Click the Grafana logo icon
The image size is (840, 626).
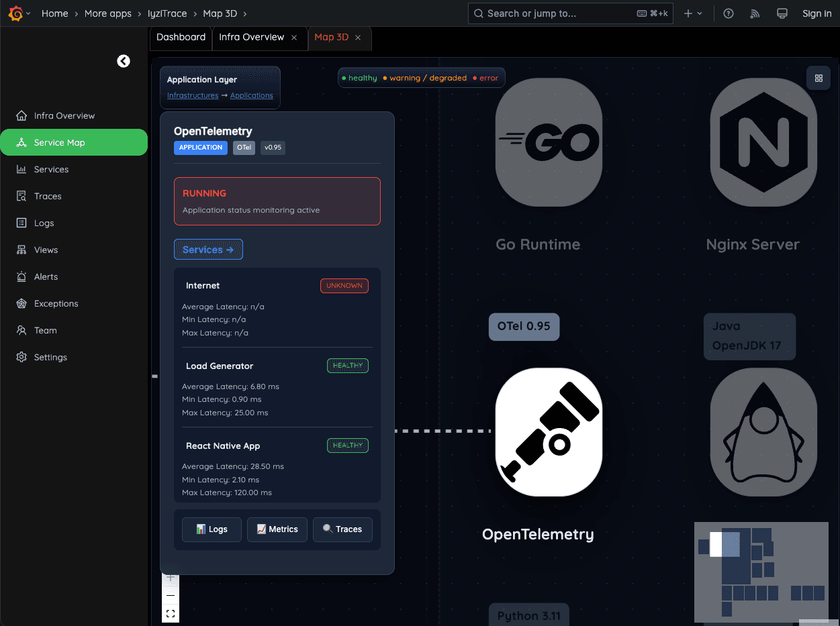(16, 13)
